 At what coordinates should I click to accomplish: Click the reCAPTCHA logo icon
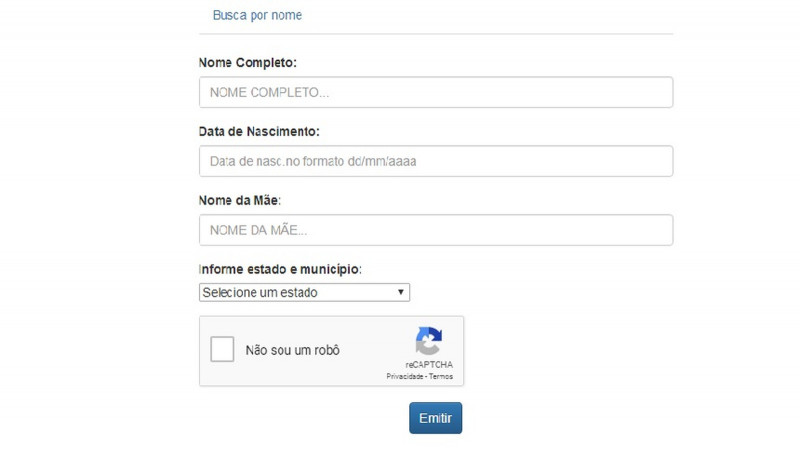click(x=429, y=341)
